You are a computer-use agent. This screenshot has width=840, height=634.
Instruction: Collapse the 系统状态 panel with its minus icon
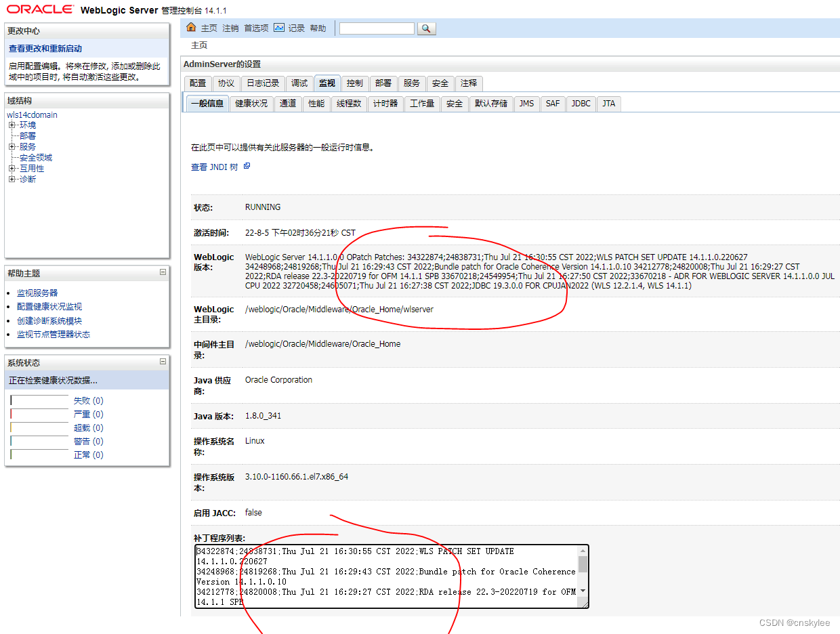[x=163, y=362]
